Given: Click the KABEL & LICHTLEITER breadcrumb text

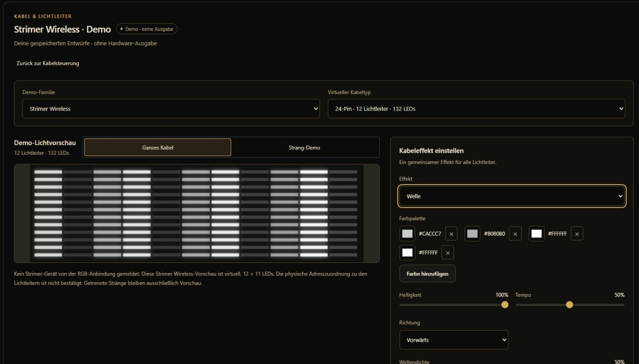Looking at the screenshot, I should point(43,16).
